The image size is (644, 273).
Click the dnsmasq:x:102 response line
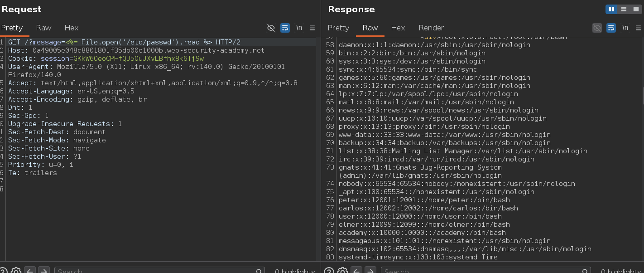tap(465, 249)
